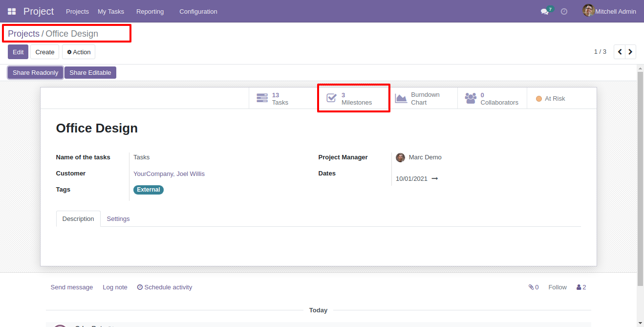Click the Marc Demo project manager name
This screenshot has width=644, height=327.
point(425,157)
